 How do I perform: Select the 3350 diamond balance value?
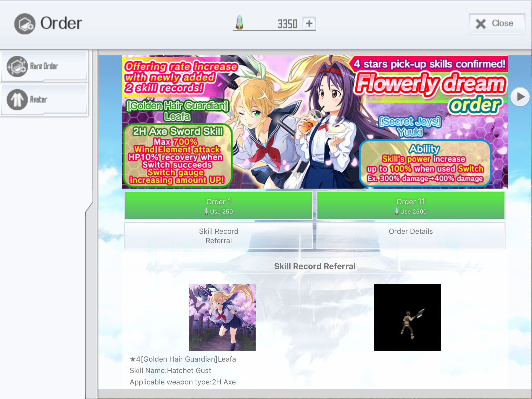[287, 24]
